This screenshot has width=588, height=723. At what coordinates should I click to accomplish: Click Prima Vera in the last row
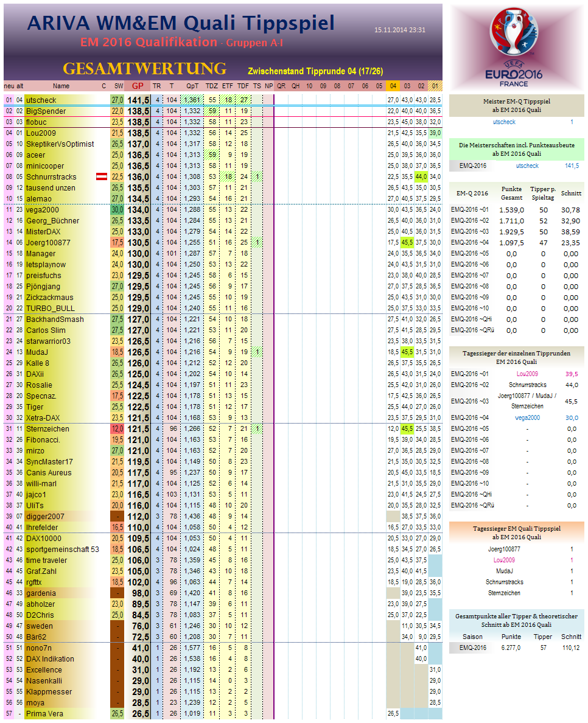click(44, 714)
